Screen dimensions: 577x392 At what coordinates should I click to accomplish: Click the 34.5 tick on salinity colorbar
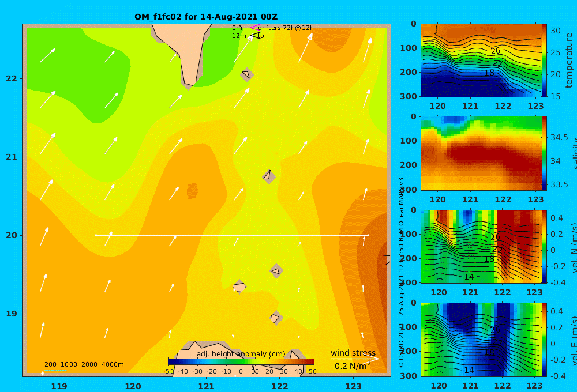(x=559, y=137)
